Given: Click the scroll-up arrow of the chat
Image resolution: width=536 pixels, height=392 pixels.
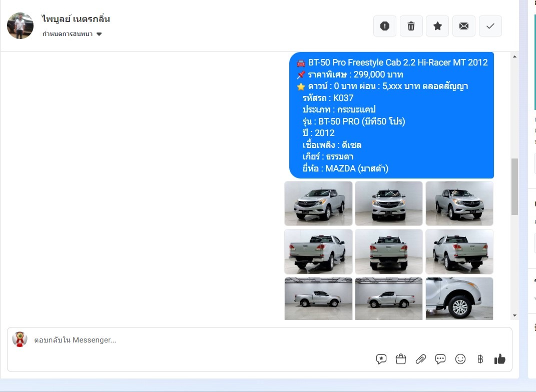Looking at the screenshot, I should [x=515, y=56].
